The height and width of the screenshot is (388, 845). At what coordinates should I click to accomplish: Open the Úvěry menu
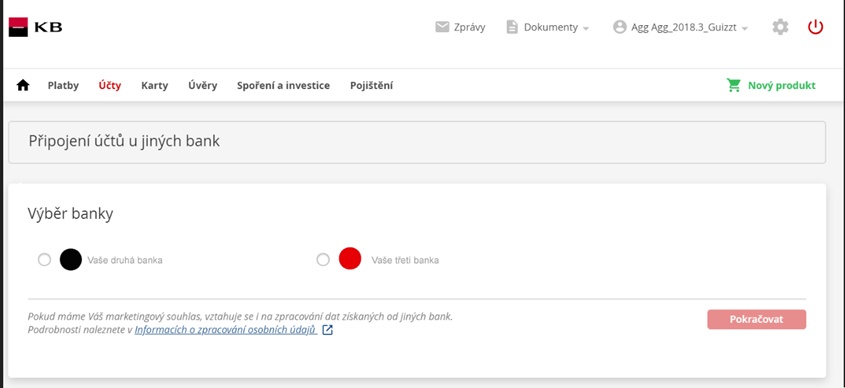click(203, 85)
